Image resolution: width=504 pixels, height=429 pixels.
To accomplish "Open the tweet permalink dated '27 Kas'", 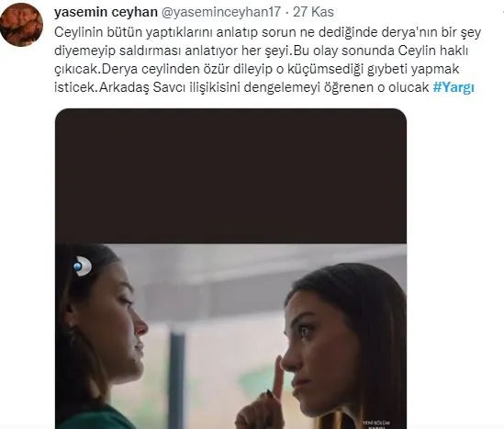I will point(313,12).
